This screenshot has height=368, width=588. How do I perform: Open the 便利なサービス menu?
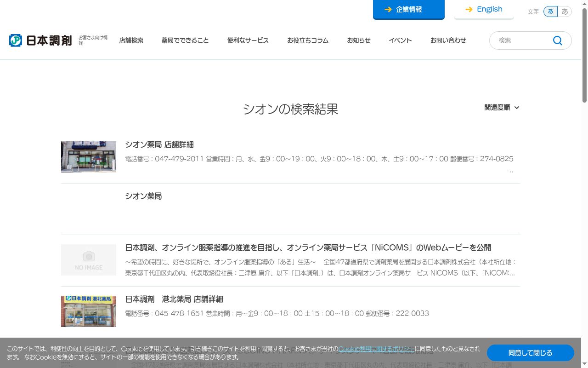(x=248, y=40)
